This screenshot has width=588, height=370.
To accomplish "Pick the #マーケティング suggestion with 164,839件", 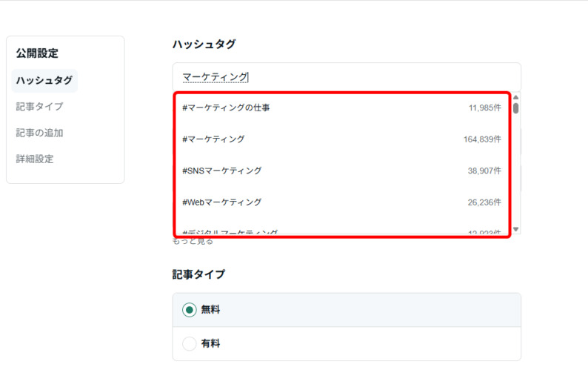I will click(x=213, y=139).
